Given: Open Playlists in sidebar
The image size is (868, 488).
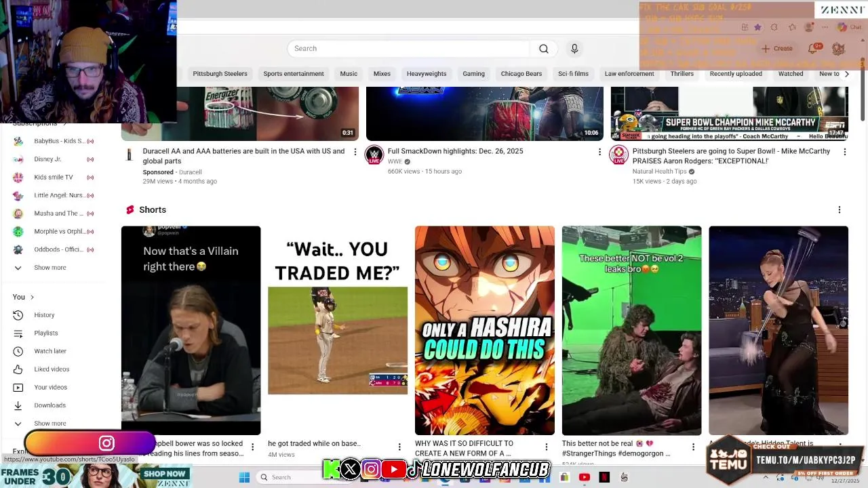Looking at the screenshot, I should pyautogui.click(x=46, y=333).
